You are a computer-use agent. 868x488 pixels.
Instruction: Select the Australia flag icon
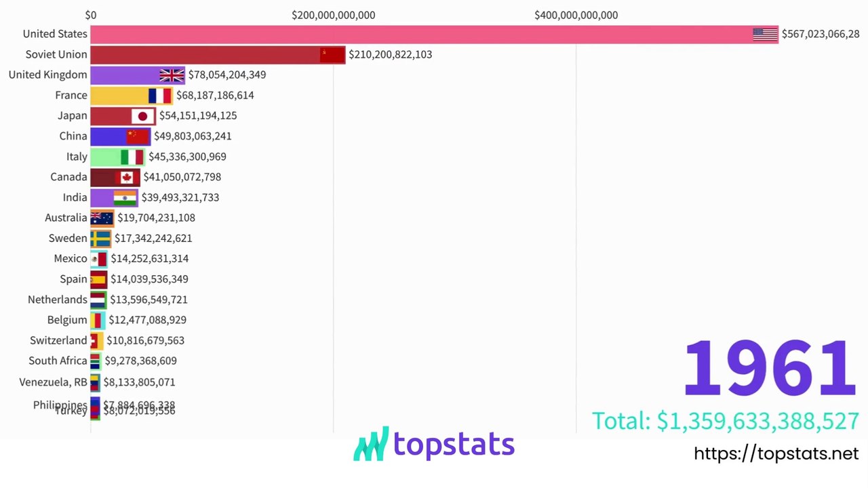coord(102,218)
